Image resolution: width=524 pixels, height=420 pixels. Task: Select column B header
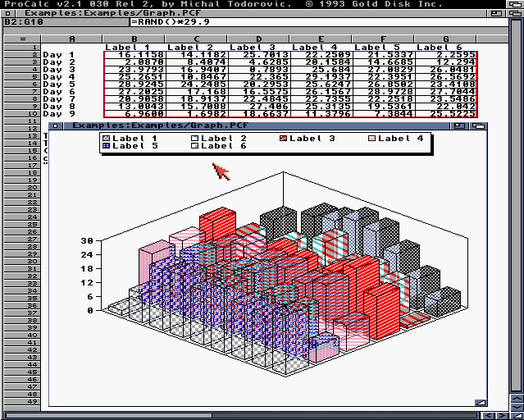(x=134, y=39)
